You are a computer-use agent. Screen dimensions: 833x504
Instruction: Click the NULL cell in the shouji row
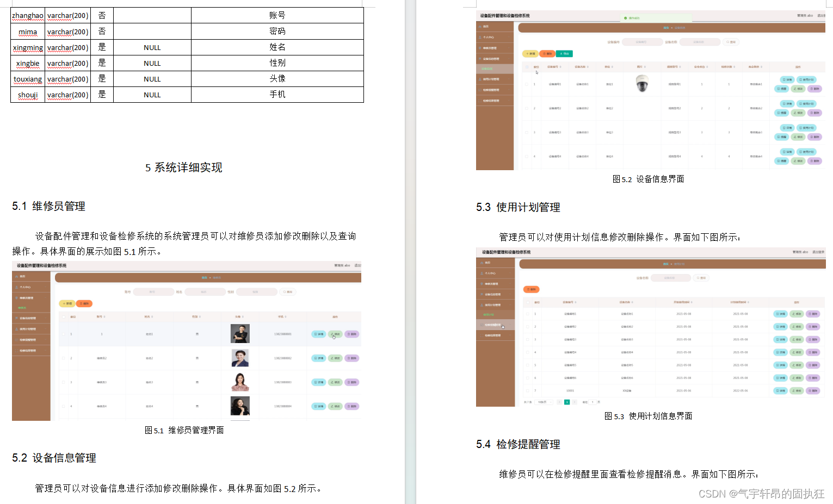[x=152, y=95]
